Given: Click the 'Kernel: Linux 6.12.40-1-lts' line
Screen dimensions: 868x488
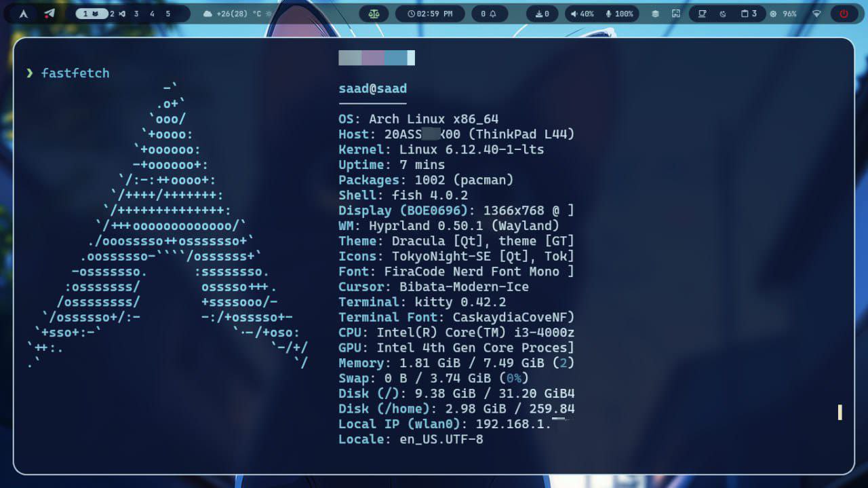Looking at the screenshot, I should click(441, 149).
